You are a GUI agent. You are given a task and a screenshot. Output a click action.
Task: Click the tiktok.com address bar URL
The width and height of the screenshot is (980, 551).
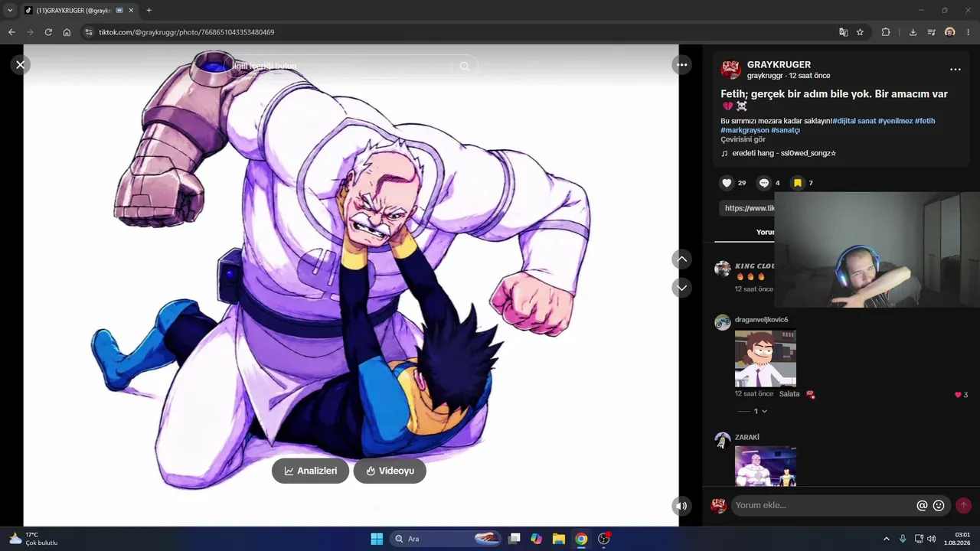(x=186, y=32)
